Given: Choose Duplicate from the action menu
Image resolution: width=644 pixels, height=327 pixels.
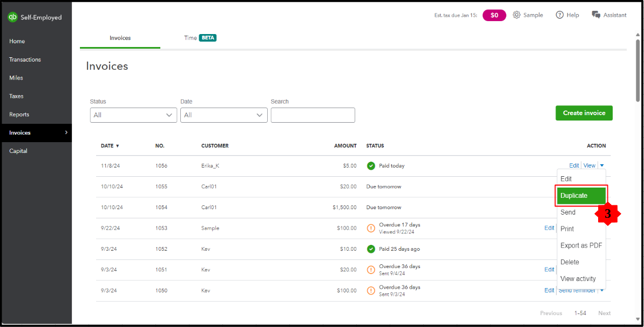Looking at the screenshot, I should pos(581,196).
